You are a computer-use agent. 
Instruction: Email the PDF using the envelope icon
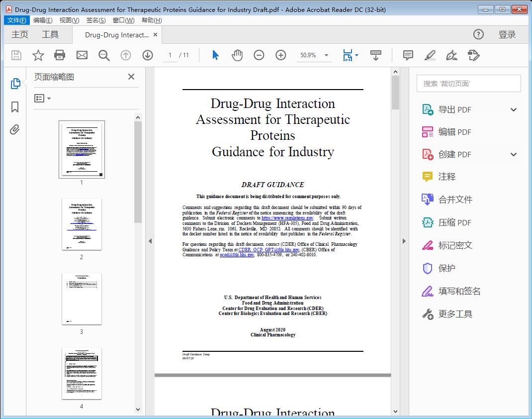(x=82, y=55)
